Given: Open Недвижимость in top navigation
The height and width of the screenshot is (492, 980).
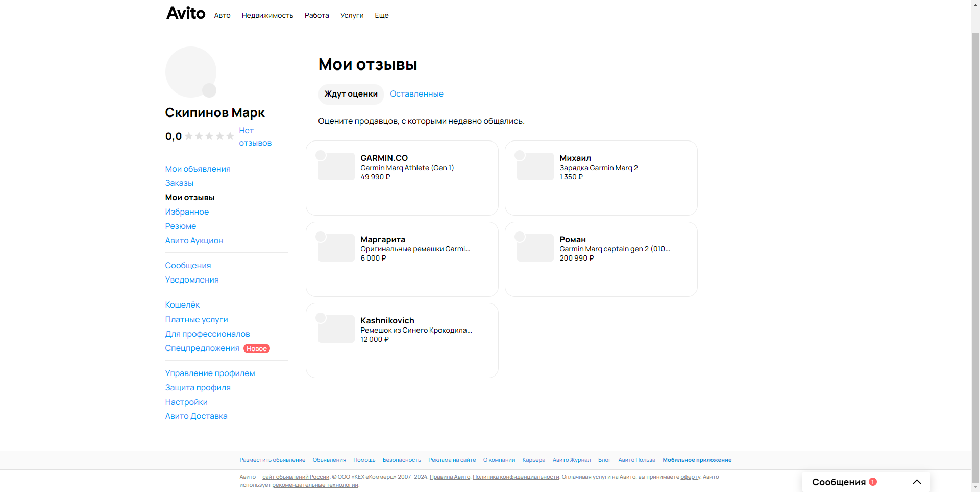Looking at the screenshot, I should [x=267, y=16].
